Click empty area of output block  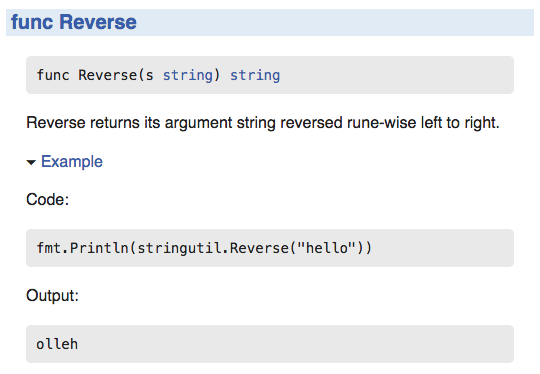pos(296,344)
